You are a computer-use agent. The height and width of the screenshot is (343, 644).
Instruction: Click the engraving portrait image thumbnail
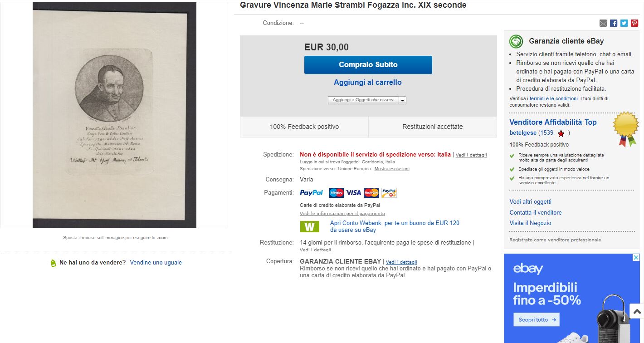point(114,114)
